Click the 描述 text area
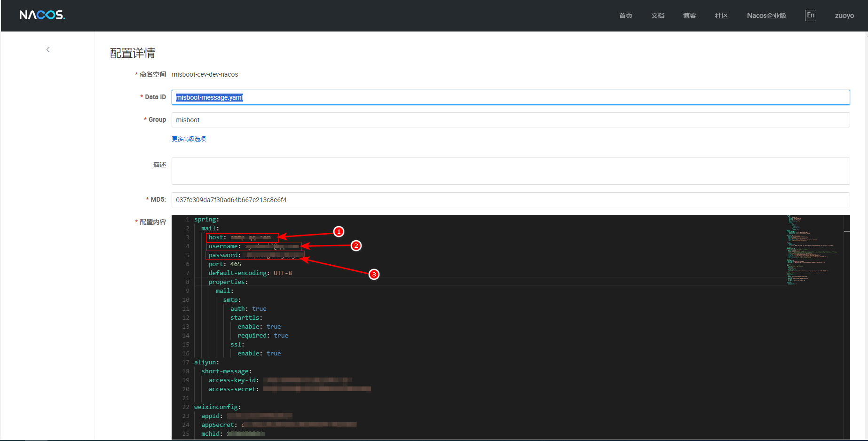Viewport: 868px width, 441px height. (511, 171)
